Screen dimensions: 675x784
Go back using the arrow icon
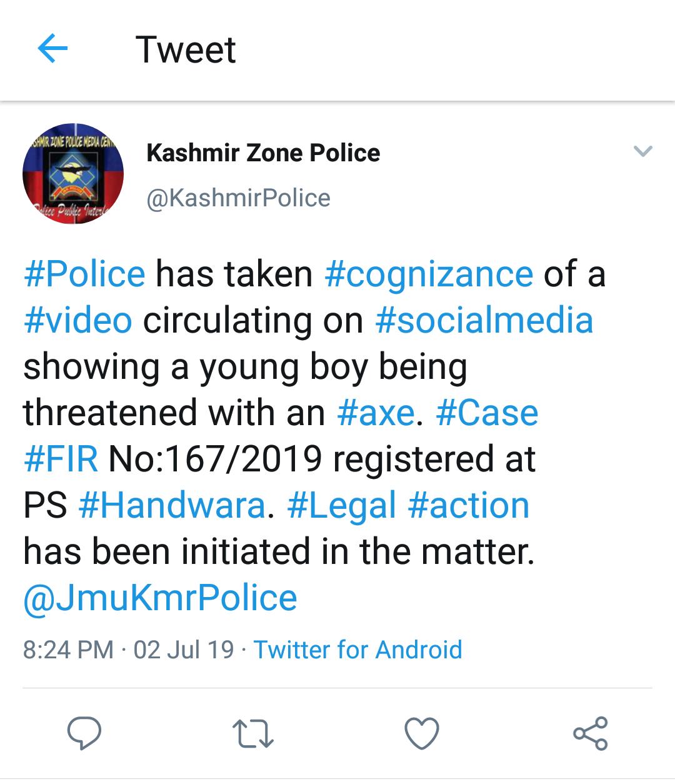point(52,49)
